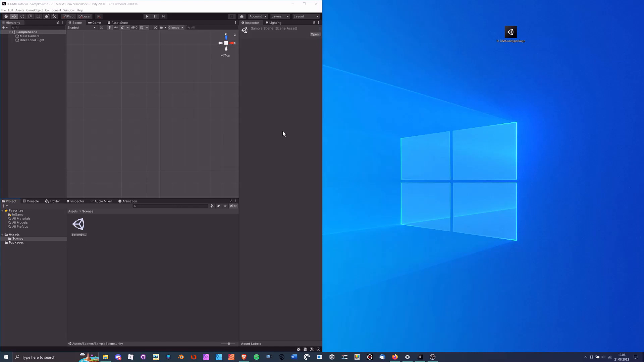644x362 pixels.
Task: Open the Layout dropdown
Action: coord(306,16)
